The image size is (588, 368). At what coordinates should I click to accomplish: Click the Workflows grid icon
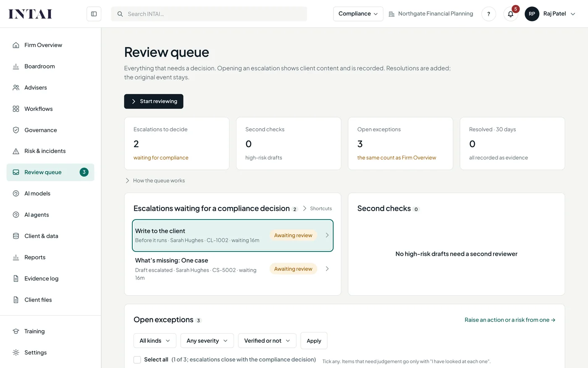coord(16,109)
